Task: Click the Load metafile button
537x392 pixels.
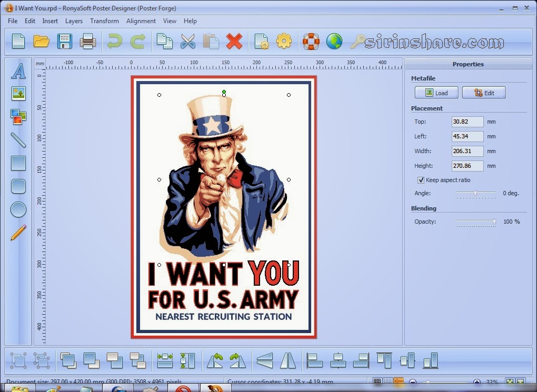Action: [x=436, y=93]
